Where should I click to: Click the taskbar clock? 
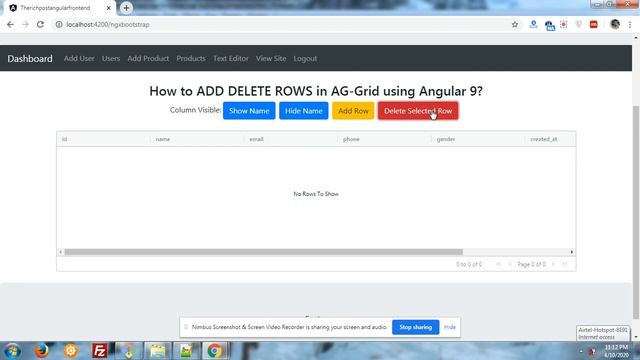(616, 351)
